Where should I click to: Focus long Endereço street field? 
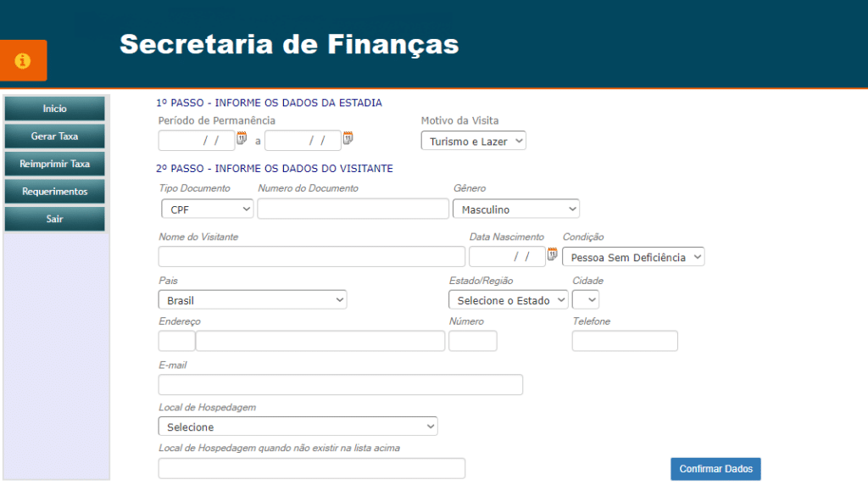[x=320, y=341]
